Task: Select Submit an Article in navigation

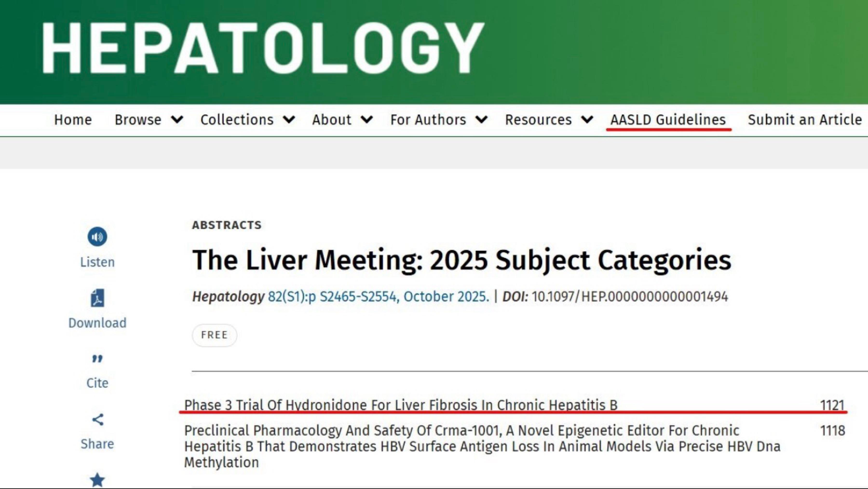Action: tap(805, 120)
